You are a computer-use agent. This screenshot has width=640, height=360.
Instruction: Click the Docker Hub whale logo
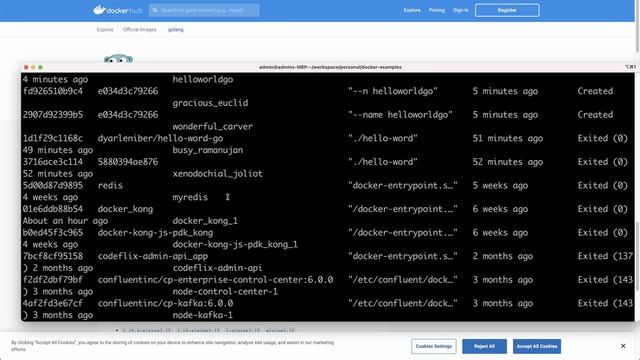click(x=99, y=10)
